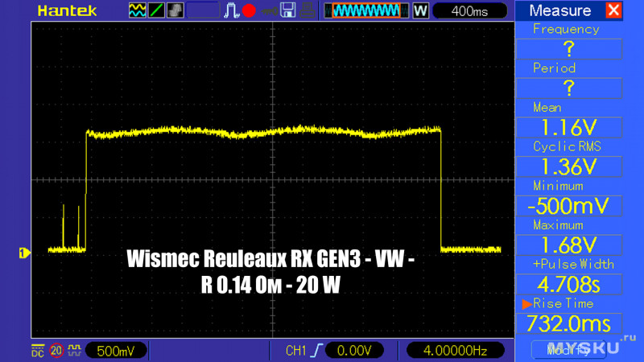Click the dual-waveform channel display icon
This screenshot has width=644, height=362.
coord(137,10)
